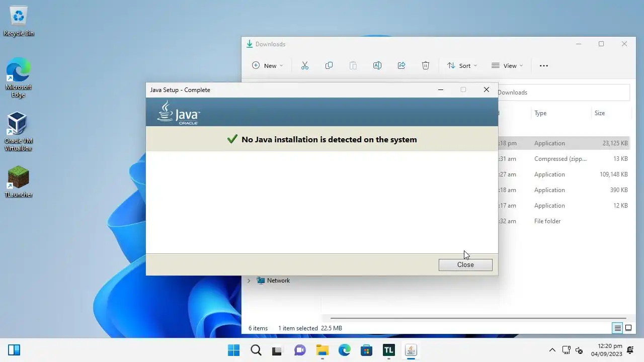This screenshot has height=362, width=644.
Task: Open the View dropdown in Downloads window
Action: (x=507, y=65)
